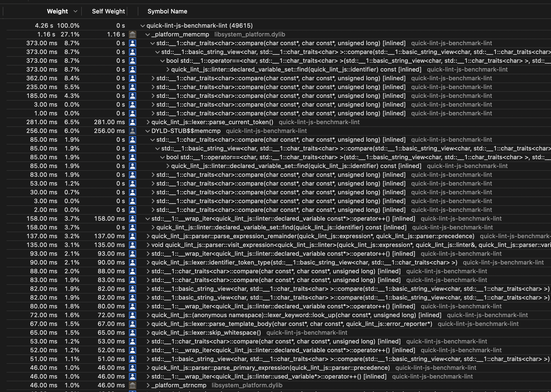Select the visit_expression<quick_lint_js::linter> symbol name

coord(351,245)
